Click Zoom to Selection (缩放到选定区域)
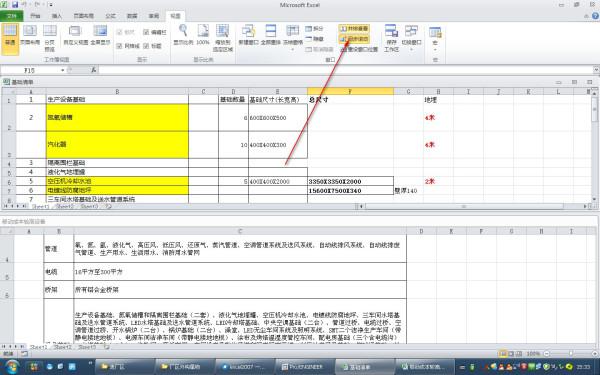Viewport: 600px width, 375px height. (223, 38)
